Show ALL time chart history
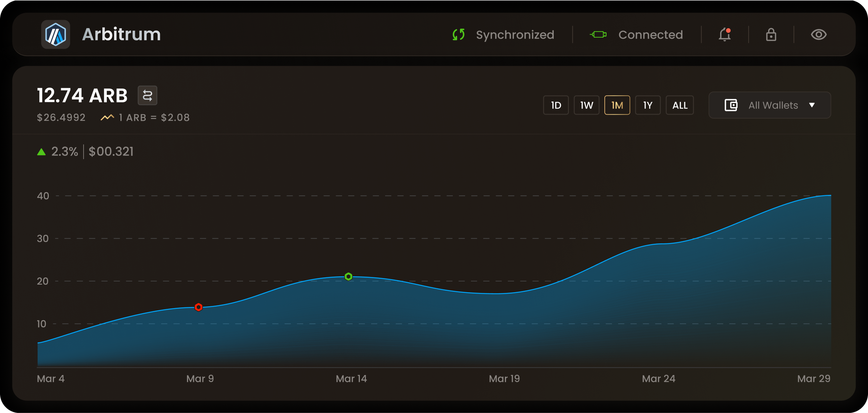 (x=680, y=105)
